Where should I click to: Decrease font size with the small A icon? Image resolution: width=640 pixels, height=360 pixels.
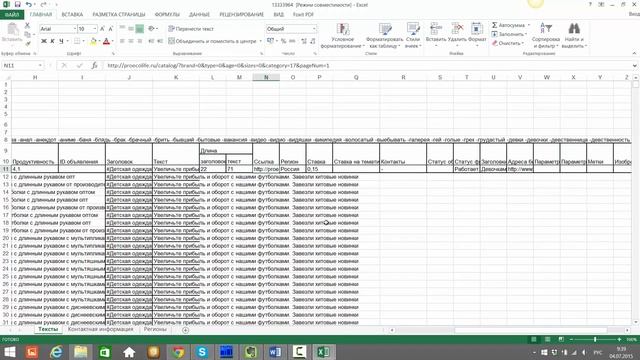111,29
